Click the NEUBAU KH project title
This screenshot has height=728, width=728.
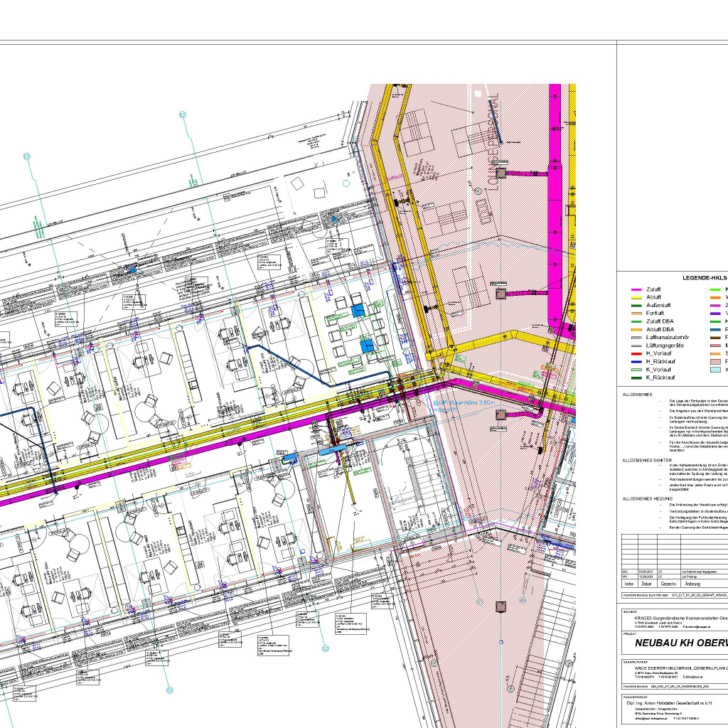675,643
